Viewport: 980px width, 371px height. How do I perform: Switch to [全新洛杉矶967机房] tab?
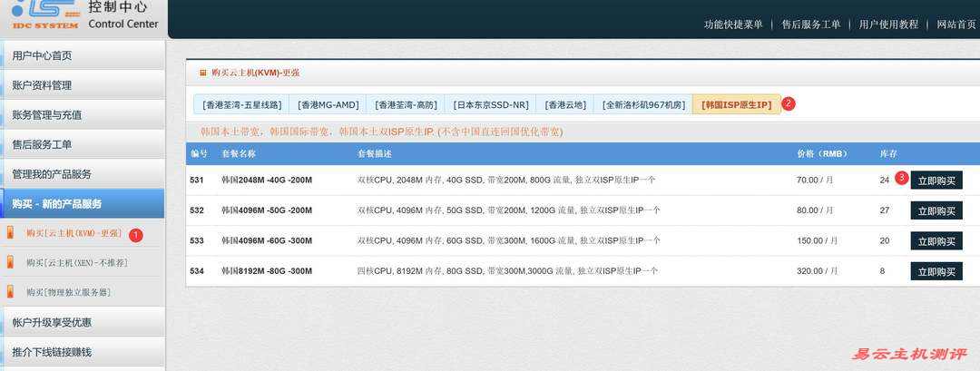pos(643,105)
